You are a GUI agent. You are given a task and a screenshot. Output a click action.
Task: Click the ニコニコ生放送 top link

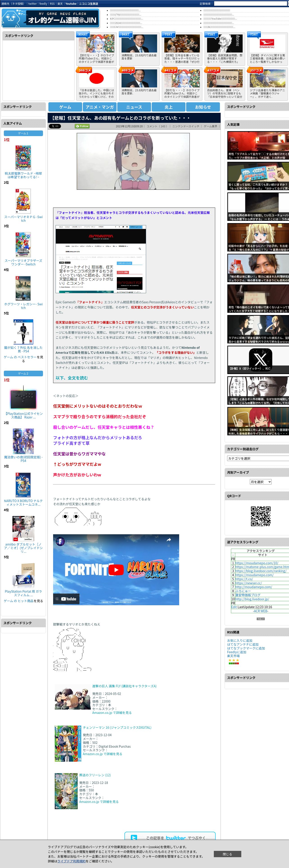point(88,4)
